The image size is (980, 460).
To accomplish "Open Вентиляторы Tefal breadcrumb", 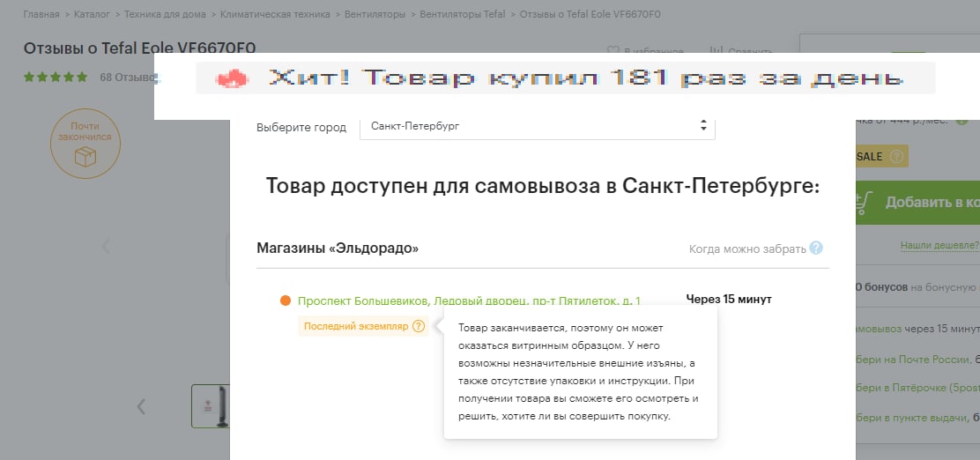I will point(463,14).
